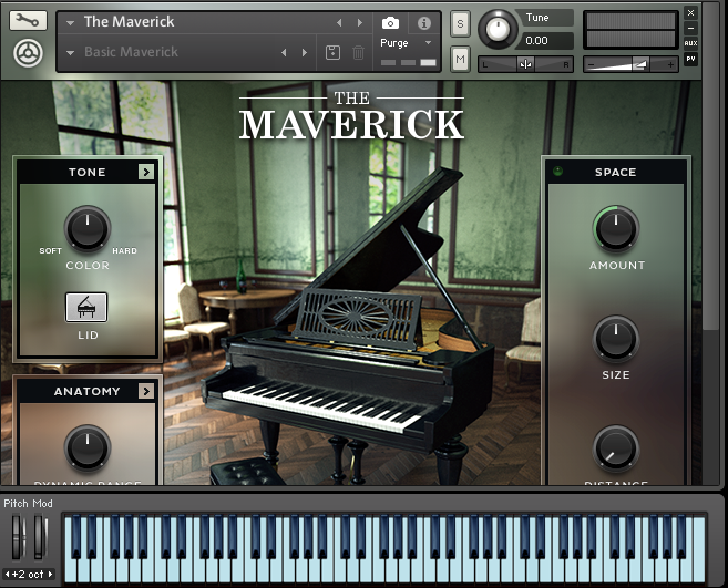Delete snapshot with the trash icon
The width and height of the screenshot is (728, 588).
tap(358, 53)
